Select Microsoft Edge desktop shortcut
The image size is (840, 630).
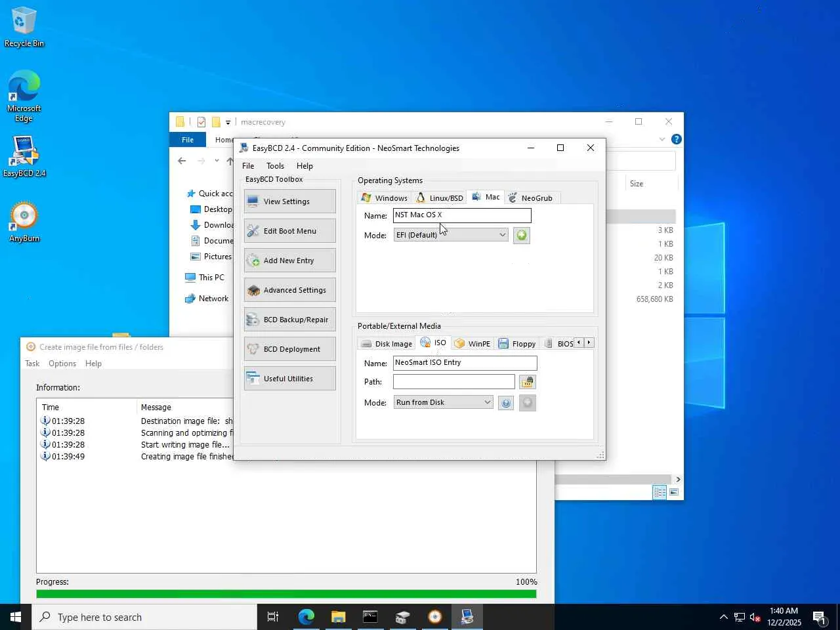point(24,96)
